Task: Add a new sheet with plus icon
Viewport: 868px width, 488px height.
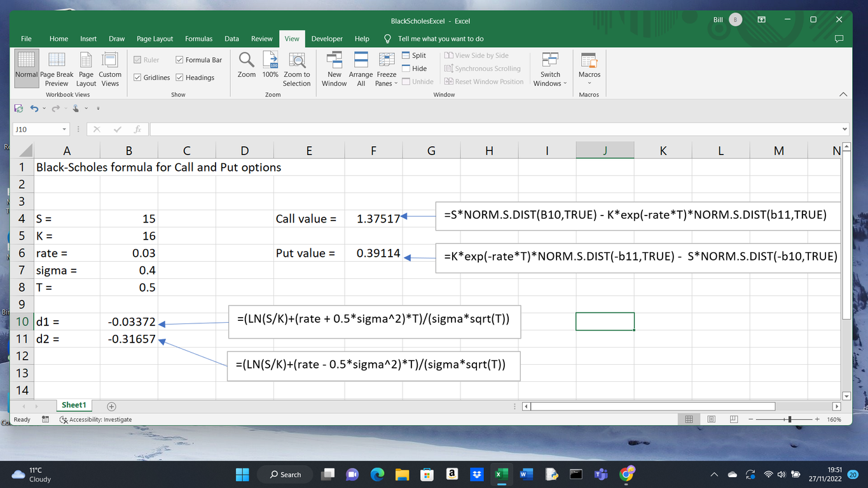Action: click(x=111, y=406)
